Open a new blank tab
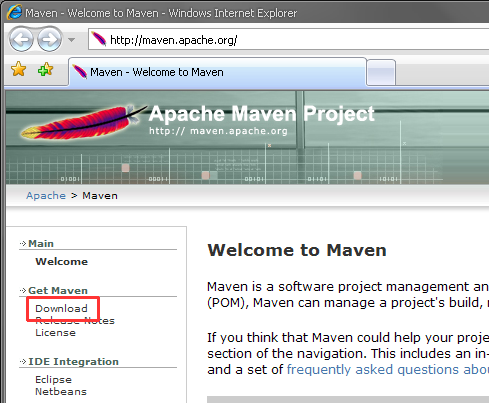This screenshot has width=489, height=403. 381,73
